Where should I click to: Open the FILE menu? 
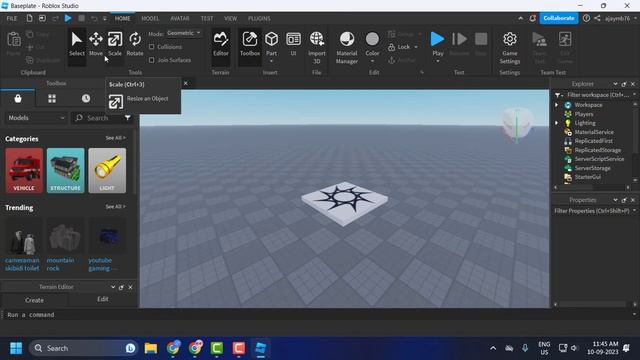click(x=12, y=18)
